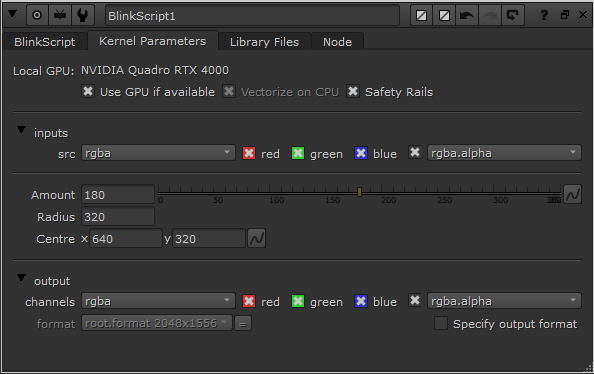Image resolution: width=594 pixels, height=374 pixels.
Task: Click the centre node in graph icon
Action: coord(37,15)
